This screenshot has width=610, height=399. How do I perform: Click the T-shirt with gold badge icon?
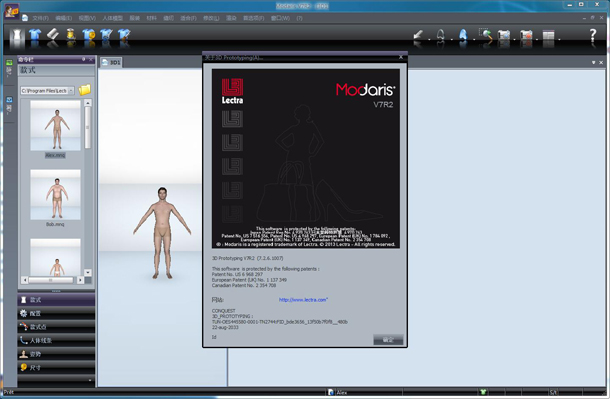(x=89, y=35)
